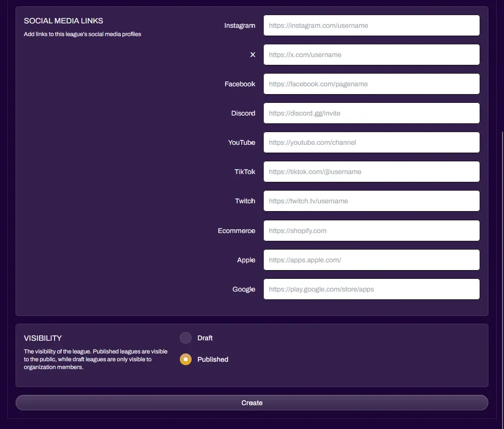Viewport: 504px width, 429px height.
Task: Click the 'Draft' option label text
Action: click(205, 338)
